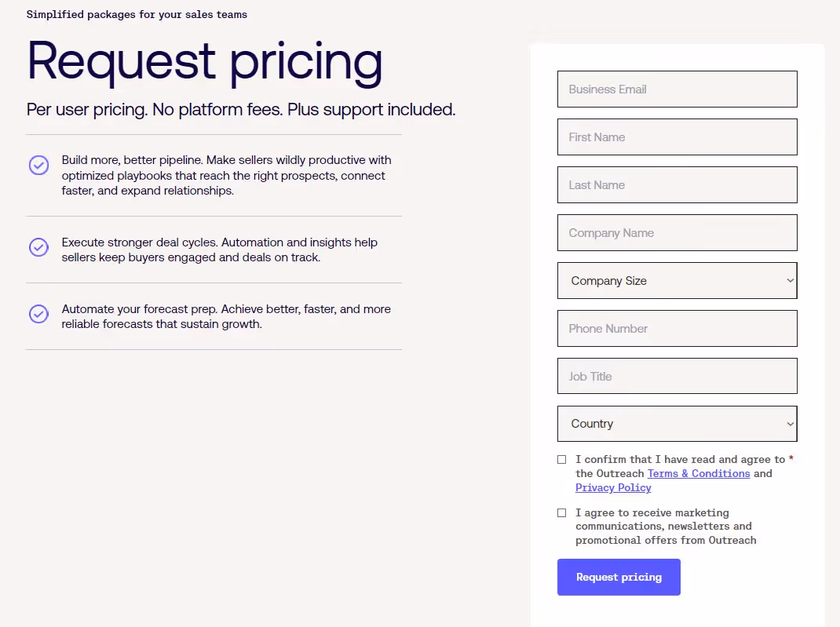The width and height of the screenshot is (840, 627).
Task: Click the checkmark icon beside "Build more, better pipeline"
Action: 38,166
